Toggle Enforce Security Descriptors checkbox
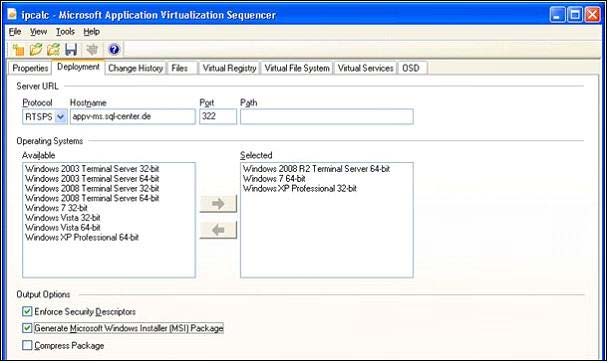This screenshot has height=363, width=609. pyautogui.click(x=27, y=311)
